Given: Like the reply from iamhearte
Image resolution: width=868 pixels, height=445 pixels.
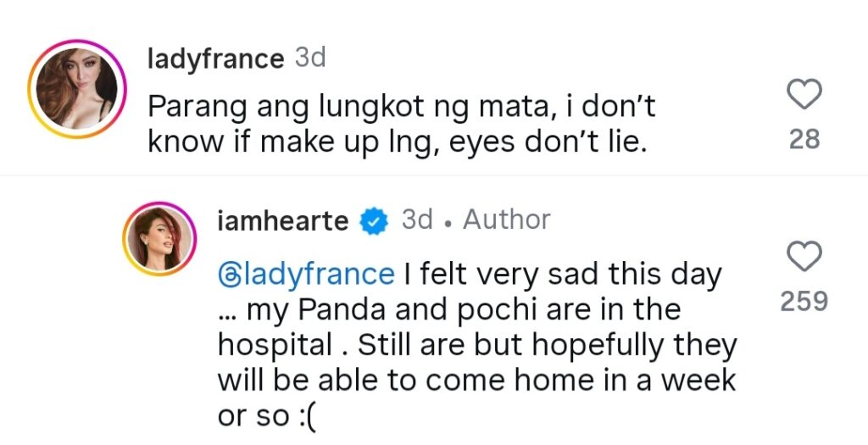Looking at the screenshot, I should [804, 255].
